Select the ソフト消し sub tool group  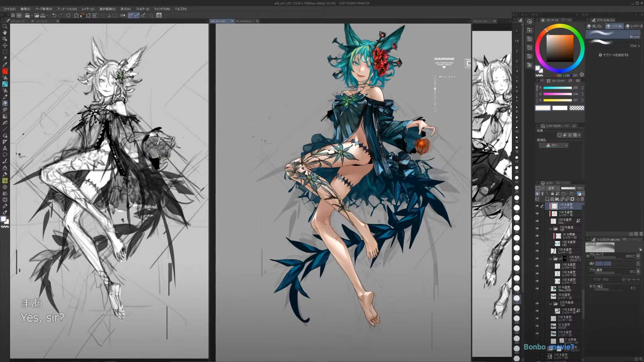[615, 26]
